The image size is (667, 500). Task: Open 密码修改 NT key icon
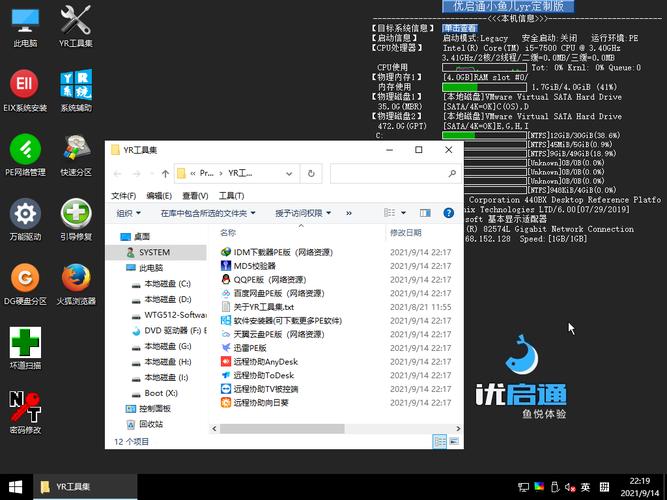coord(25,413)
